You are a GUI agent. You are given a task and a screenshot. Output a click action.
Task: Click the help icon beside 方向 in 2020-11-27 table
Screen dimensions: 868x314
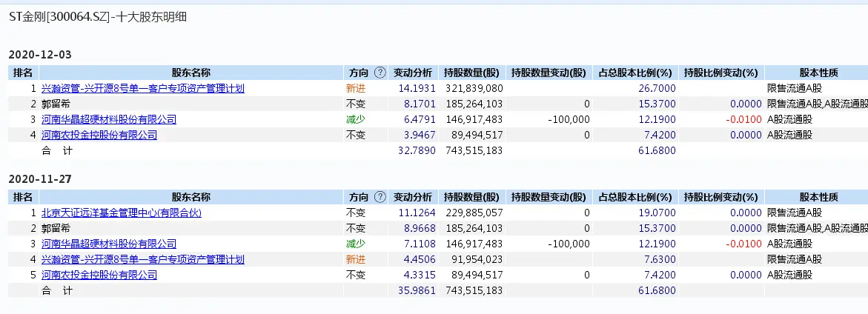click(380, 197)
